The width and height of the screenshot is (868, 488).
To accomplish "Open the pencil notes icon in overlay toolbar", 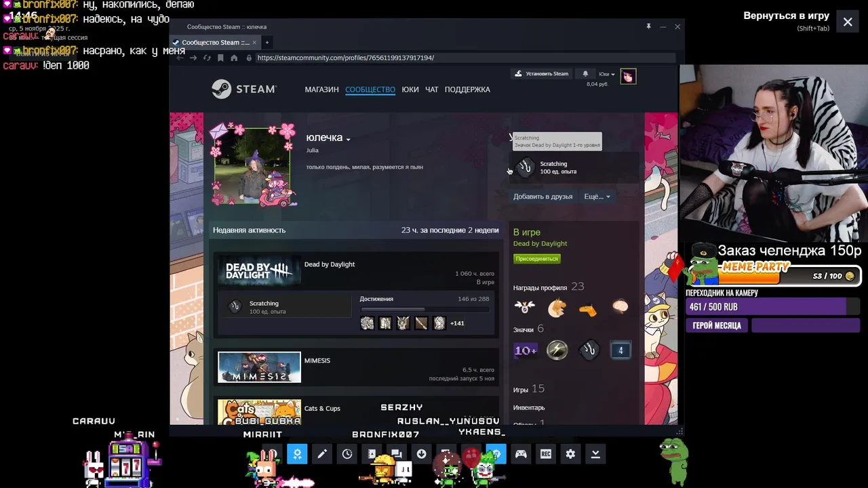I will (322, 454).
